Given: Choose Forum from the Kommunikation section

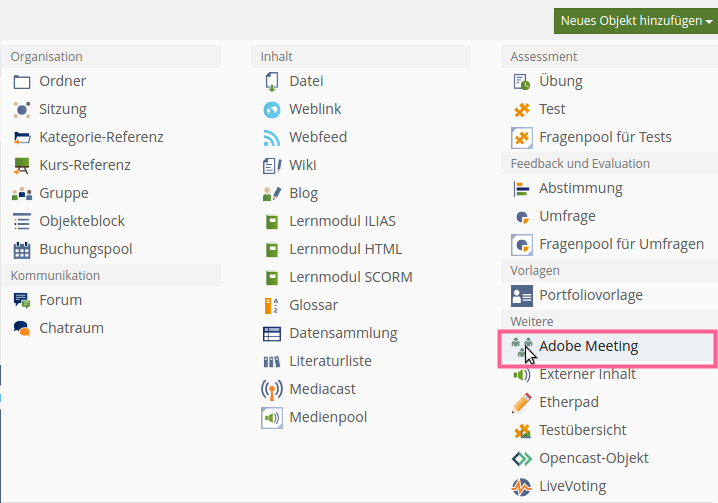Looking at the screenshot, I should [60, 300].
